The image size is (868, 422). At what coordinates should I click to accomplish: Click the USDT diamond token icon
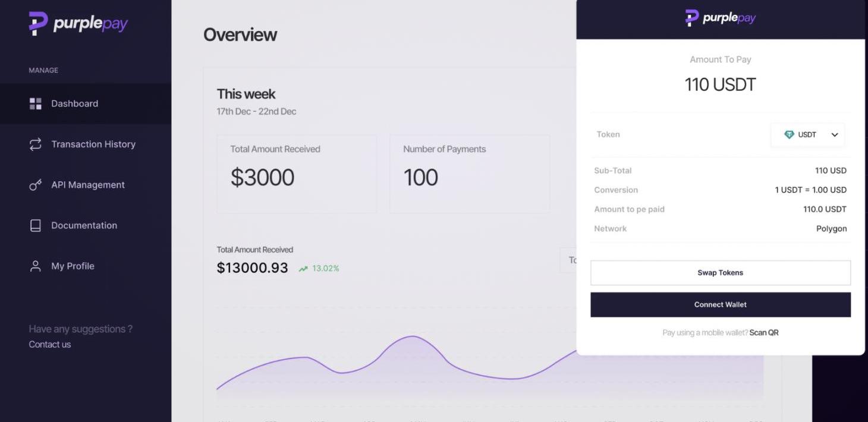[x=789, y=135]
